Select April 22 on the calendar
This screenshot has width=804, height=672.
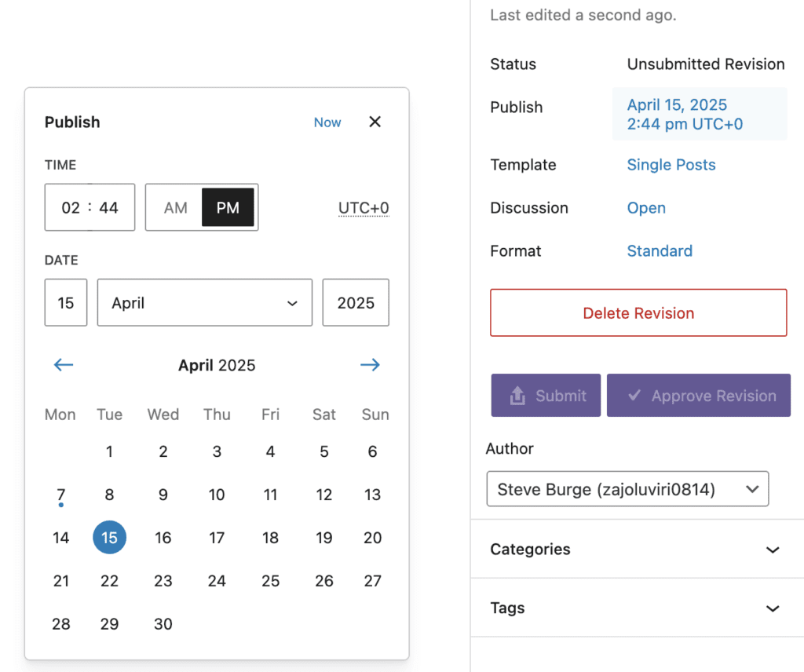109,581
